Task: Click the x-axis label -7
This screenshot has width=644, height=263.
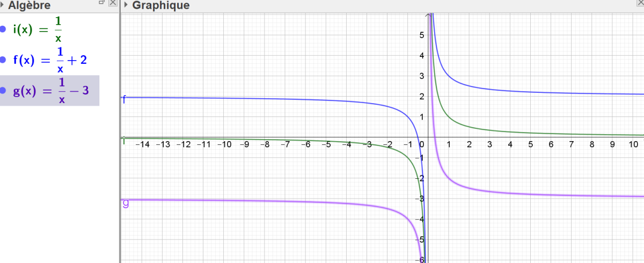Action: (286, 144)
